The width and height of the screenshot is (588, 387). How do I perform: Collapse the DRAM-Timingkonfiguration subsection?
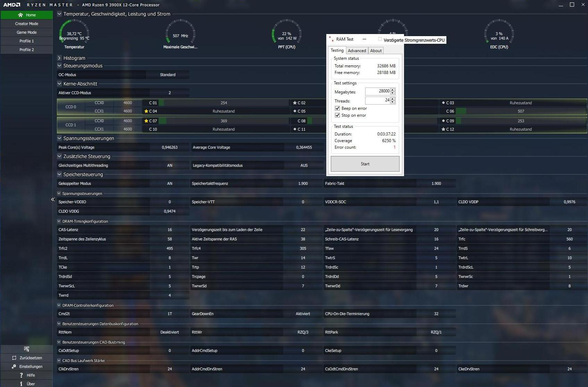(x=59, y=221)
